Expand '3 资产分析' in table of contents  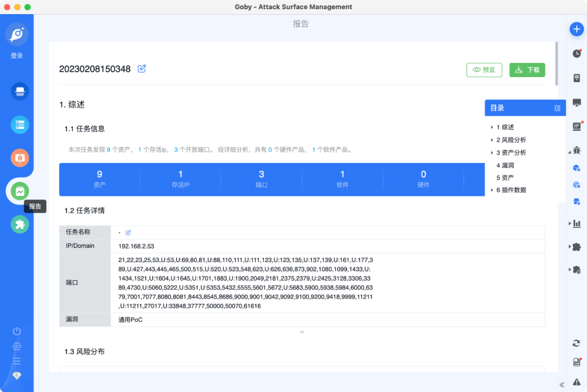tap(492, 153)
